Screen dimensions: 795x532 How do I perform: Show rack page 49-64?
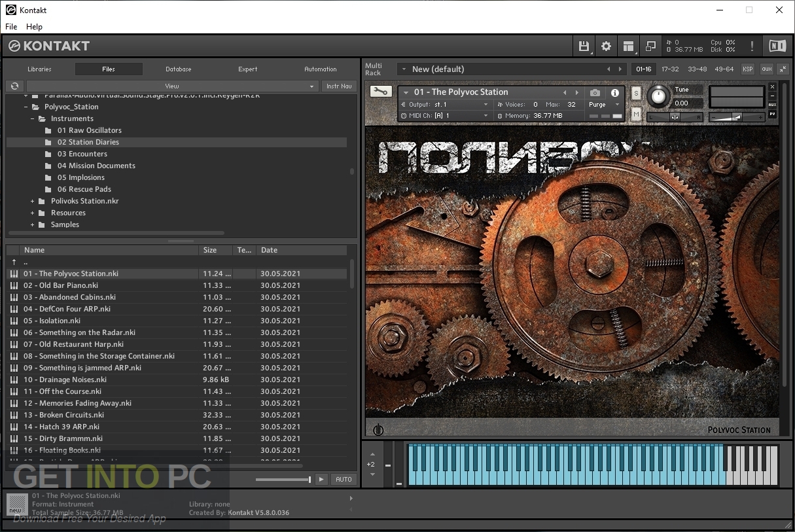pos(724,69)
